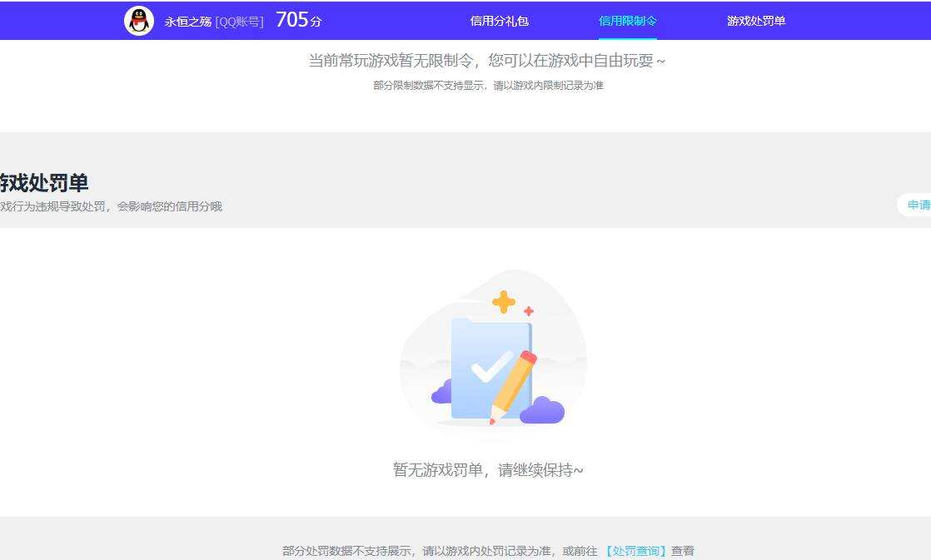
Task: Click the [QQ账号] label
Action: (239, 22)
